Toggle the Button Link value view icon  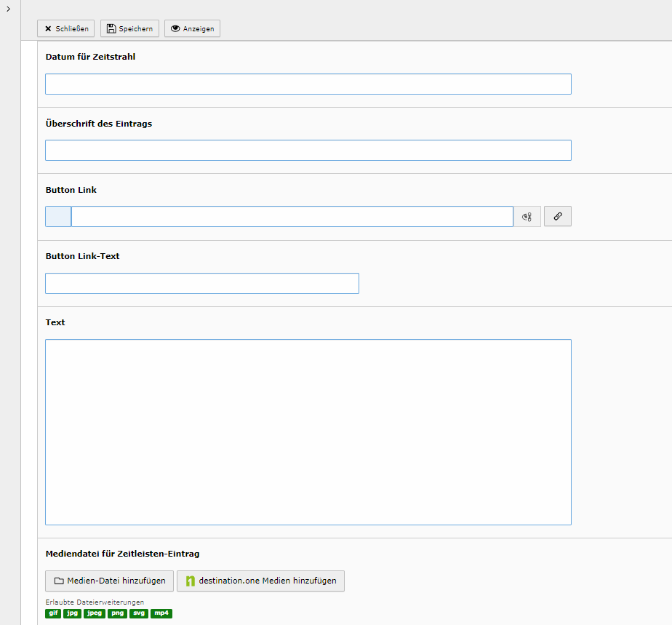click(527, 217)
